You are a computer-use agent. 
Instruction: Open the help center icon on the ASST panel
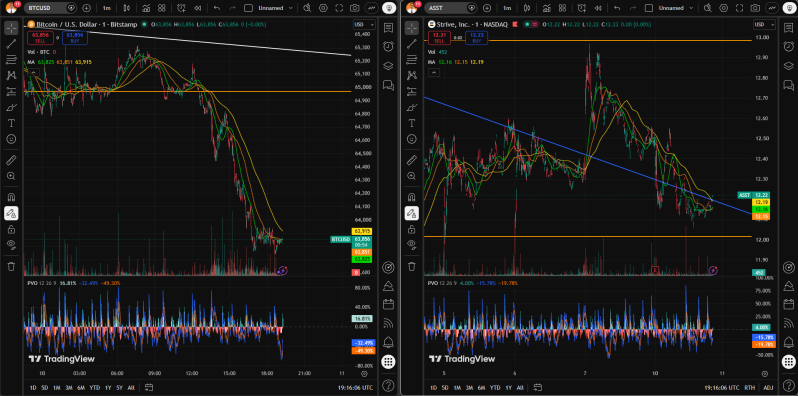pyautogui.click(x=788, y=385)
